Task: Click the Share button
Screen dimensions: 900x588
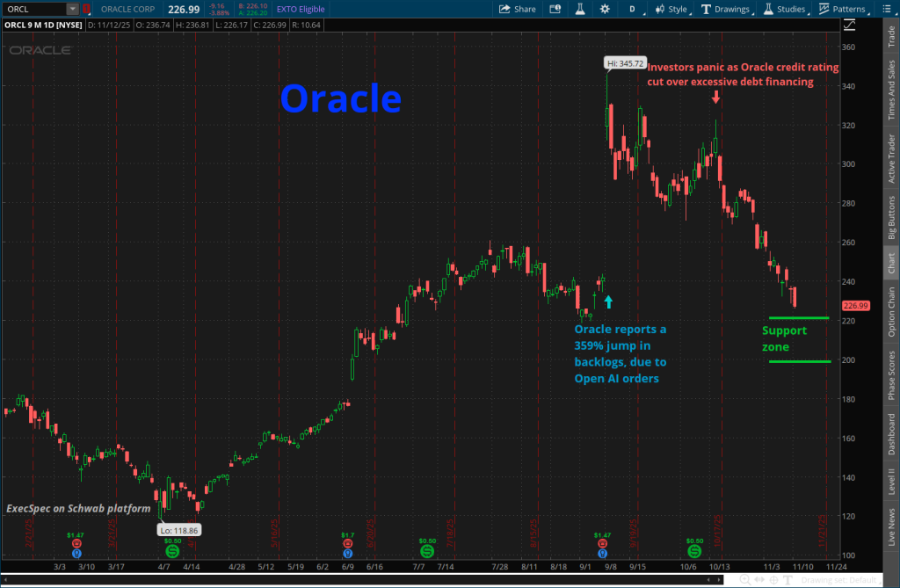Action: click(517, 9)
